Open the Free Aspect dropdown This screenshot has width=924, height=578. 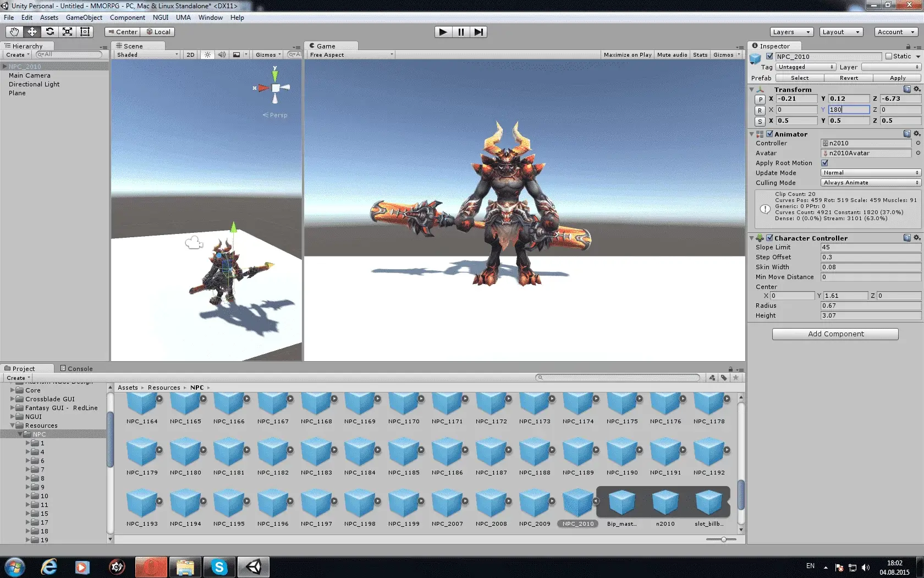[351, 55]
